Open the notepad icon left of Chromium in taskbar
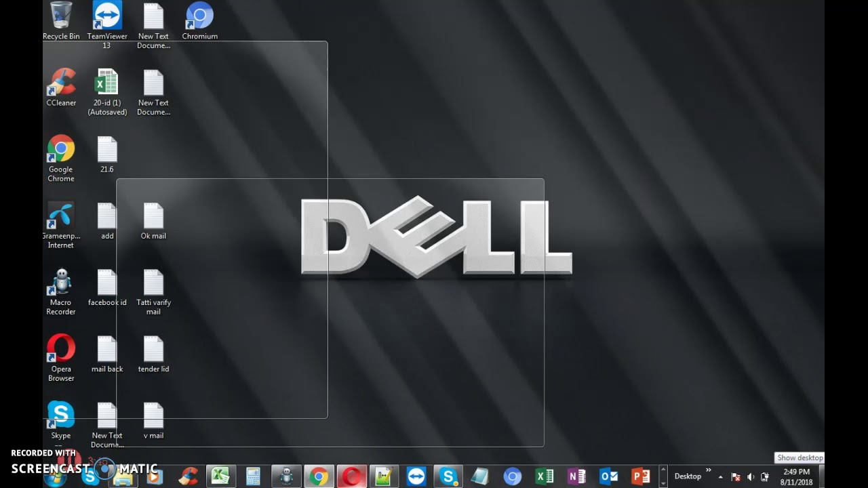 coord(480,477)
